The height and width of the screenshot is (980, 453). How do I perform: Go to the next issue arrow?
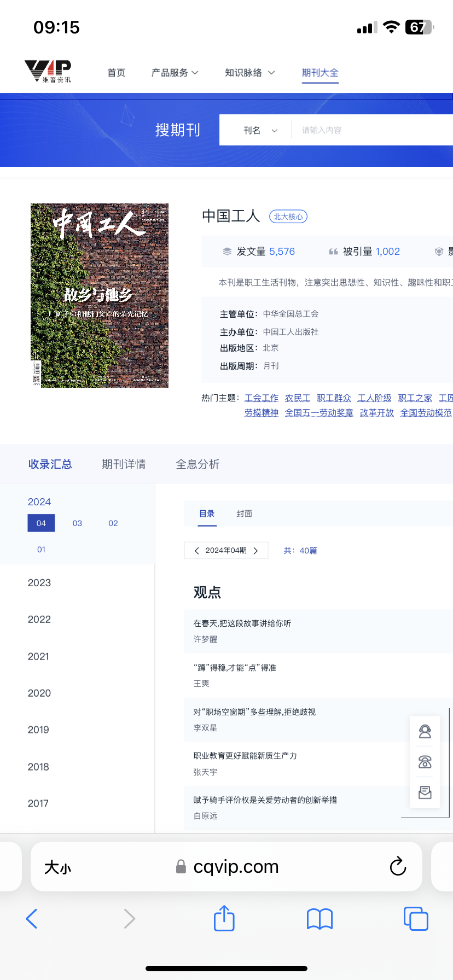point(255,551)
